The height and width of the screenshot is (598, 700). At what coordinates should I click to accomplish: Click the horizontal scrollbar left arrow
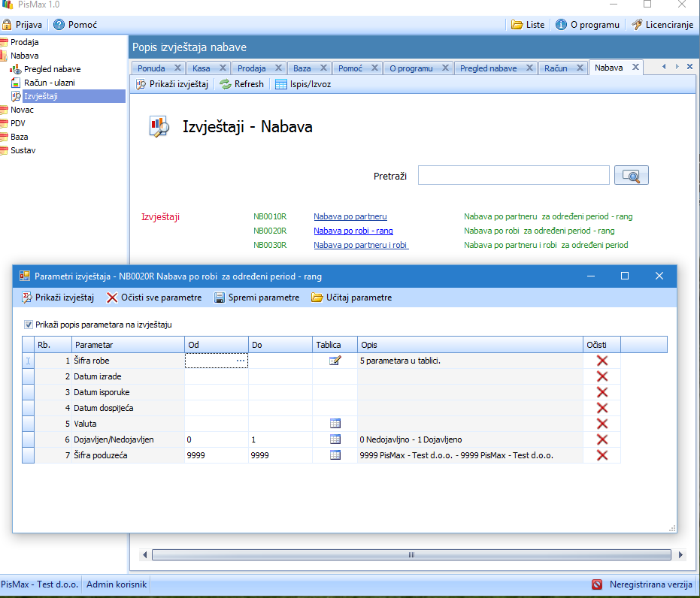point(144,554)
